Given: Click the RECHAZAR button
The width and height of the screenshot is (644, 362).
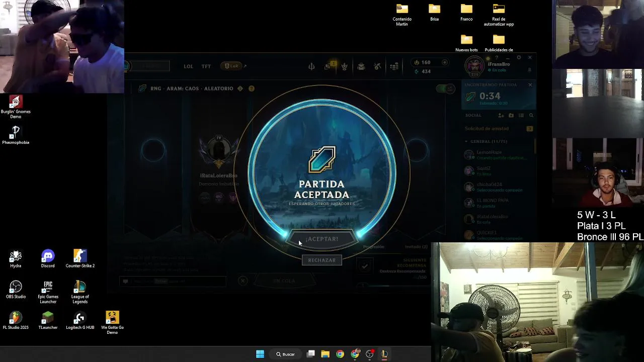Looking at the screenshot, I should (322, 260).
